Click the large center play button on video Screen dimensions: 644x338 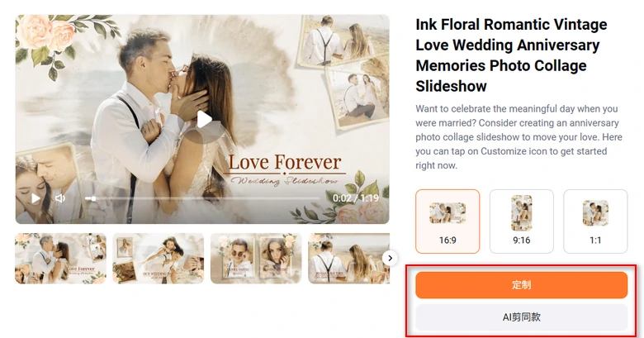pos(204,120)
